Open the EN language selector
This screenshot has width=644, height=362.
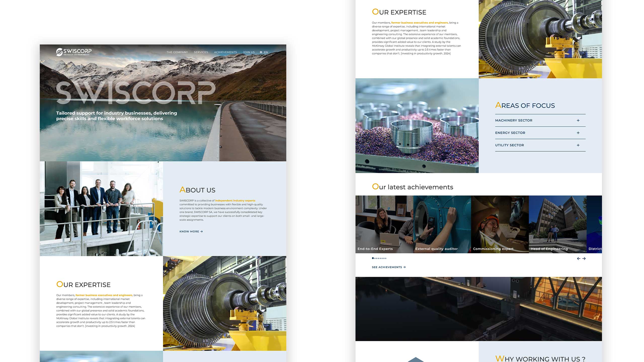pos(266,52)
